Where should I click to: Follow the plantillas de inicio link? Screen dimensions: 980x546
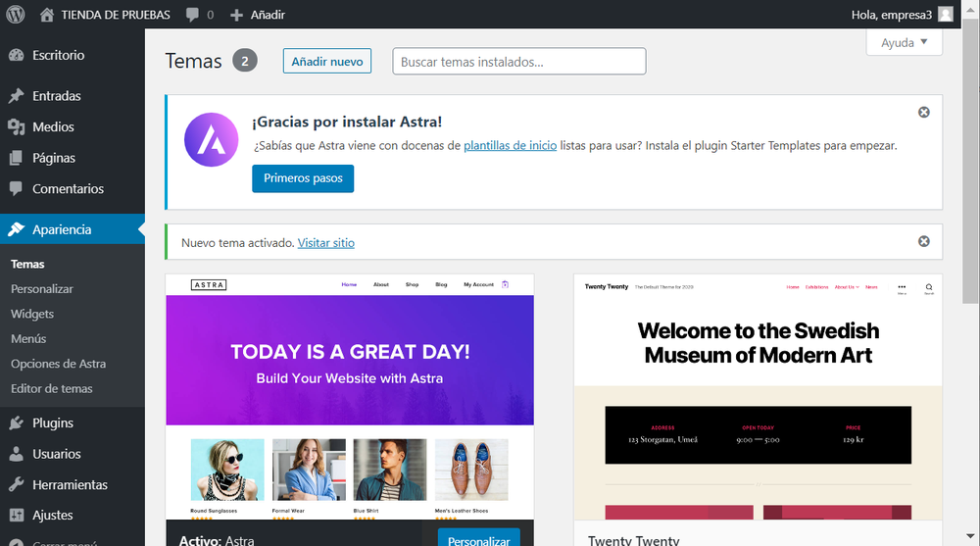click(510, 145)
